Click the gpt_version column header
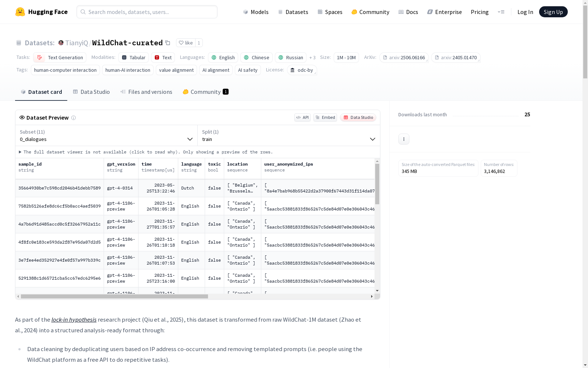This screenshot has height=368, width=588. pos(121,169)
